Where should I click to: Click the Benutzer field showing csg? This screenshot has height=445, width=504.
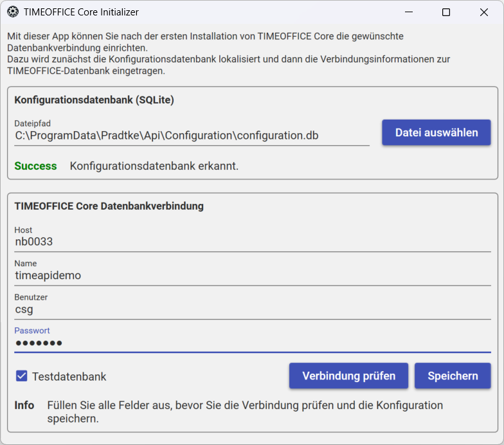pos(253,309)
